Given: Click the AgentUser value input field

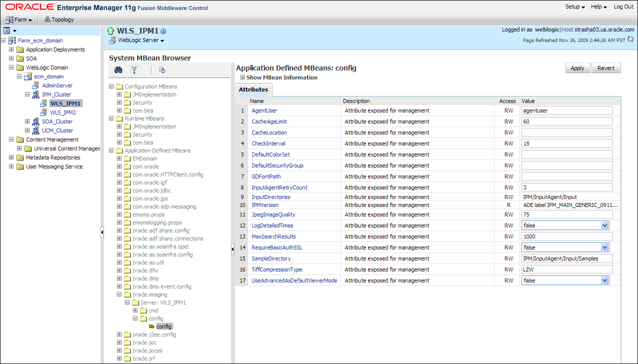Looking at the screenshot, I should click(567, 110).
